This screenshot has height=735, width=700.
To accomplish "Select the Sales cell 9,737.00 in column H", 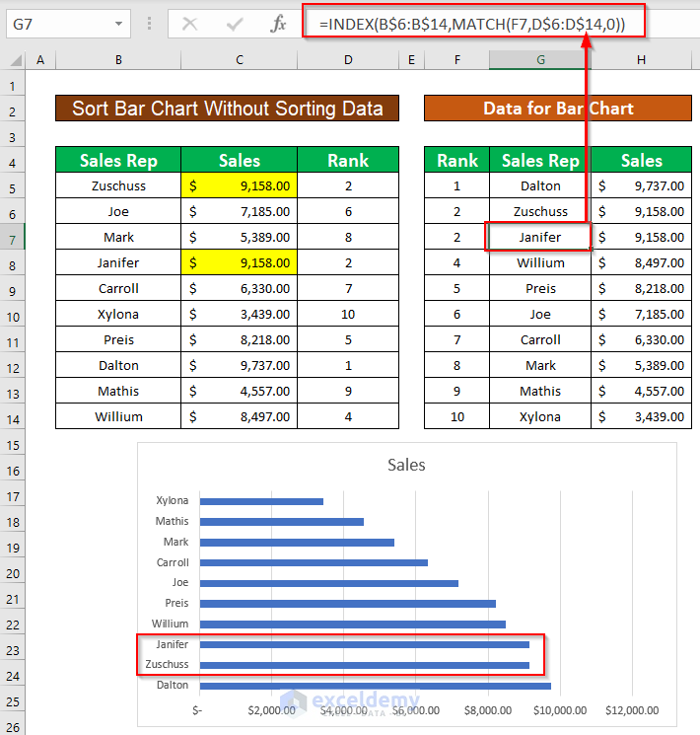I will pos(642,185).
